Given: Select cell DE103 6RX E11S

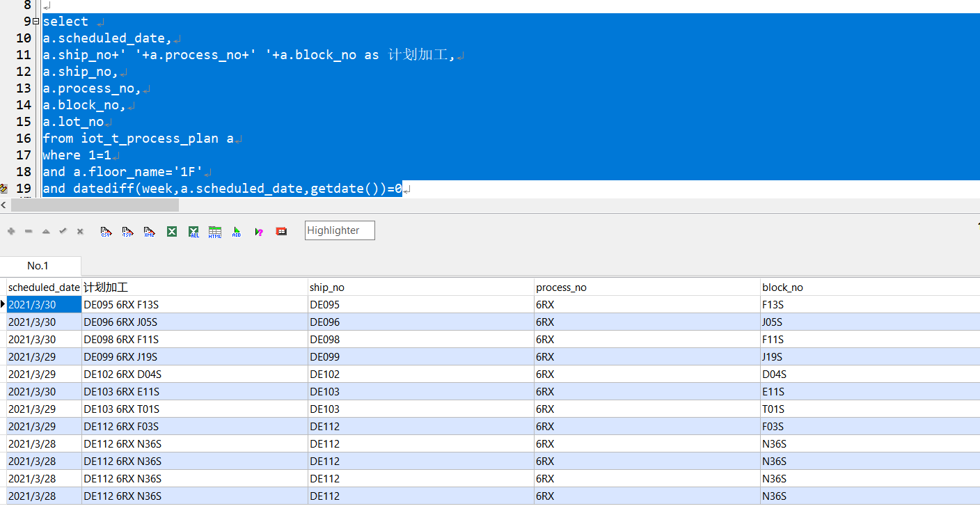Looking at the screenshot, I should pos(195,391).
